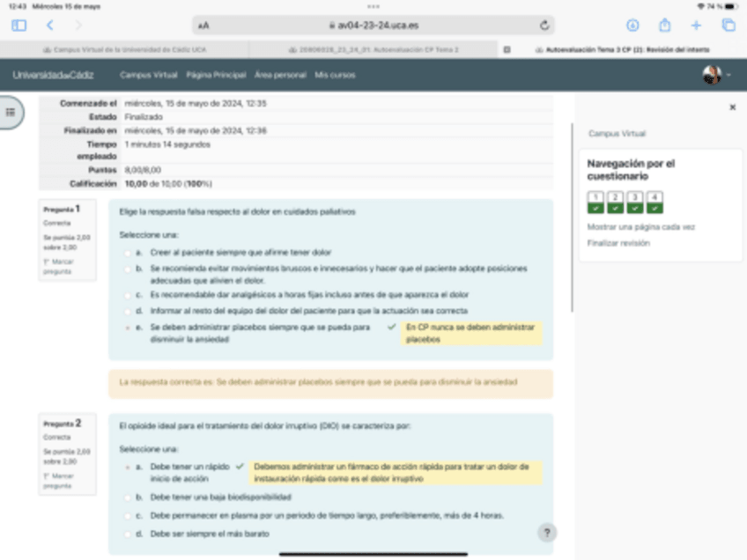The width and height of the screenshot is (747, 560).
Task: Open the AA reader view options
Action: [204, 26]
